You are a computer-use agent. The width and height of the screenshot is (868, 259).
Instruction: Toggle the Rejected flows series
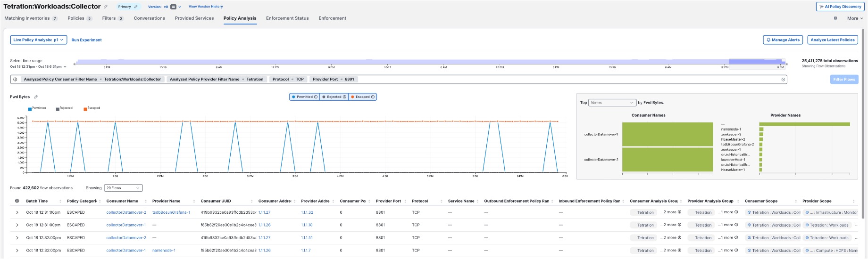[x=332, y=97]
